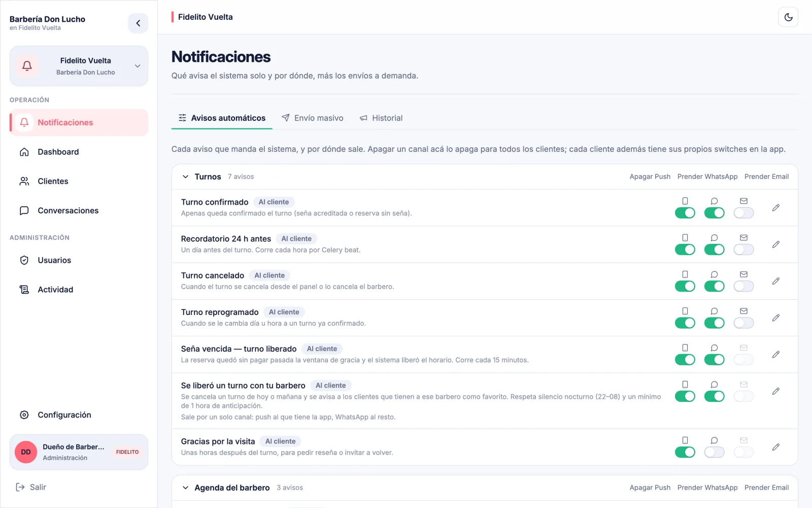The image size is (812, 508).
Task: Click Apagar Push in the Turnos header
Action: [x=650, y=177]
